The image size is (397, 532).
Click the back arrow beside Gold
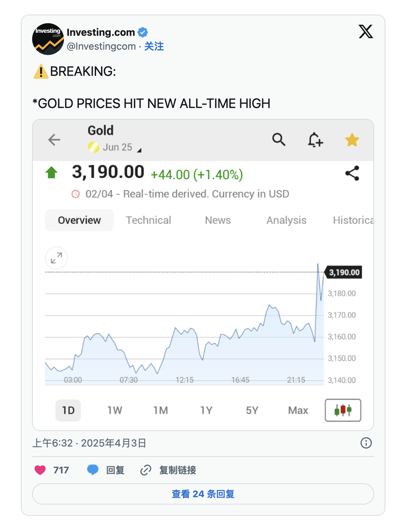pos(54,140)
